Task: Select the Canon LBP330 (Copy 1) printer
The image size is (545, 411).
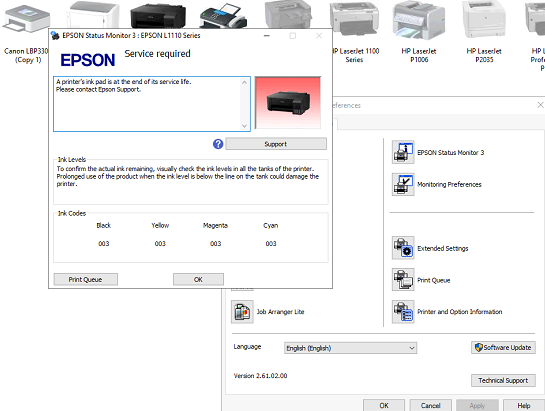Action: [x=26, y=33]
